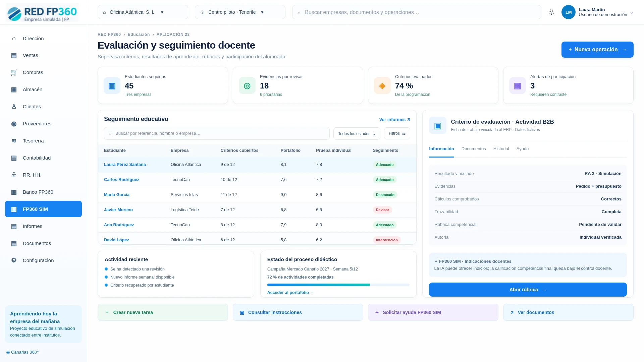
Task: Expand the Laura Martín user menu
Action: tap(597, 12)
